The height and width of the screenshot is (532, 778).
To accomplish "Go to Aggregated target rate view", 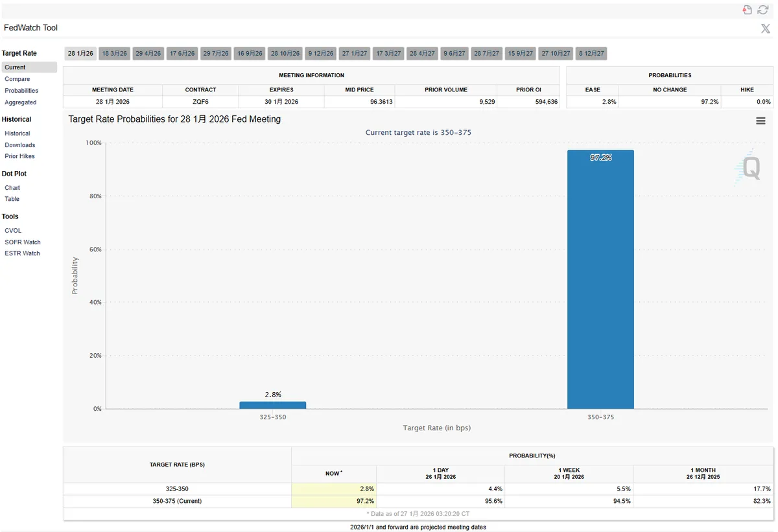I will 21,102.
